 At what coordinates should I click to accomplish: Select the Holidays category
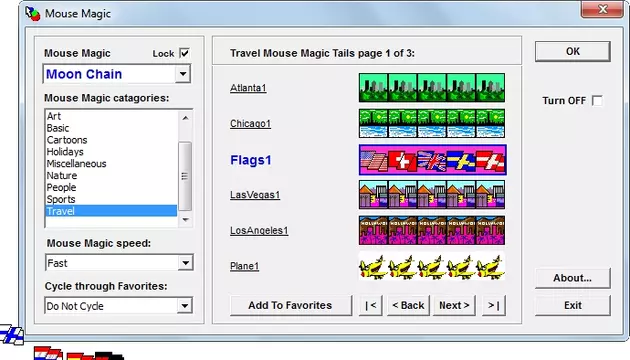coord(65,152)
